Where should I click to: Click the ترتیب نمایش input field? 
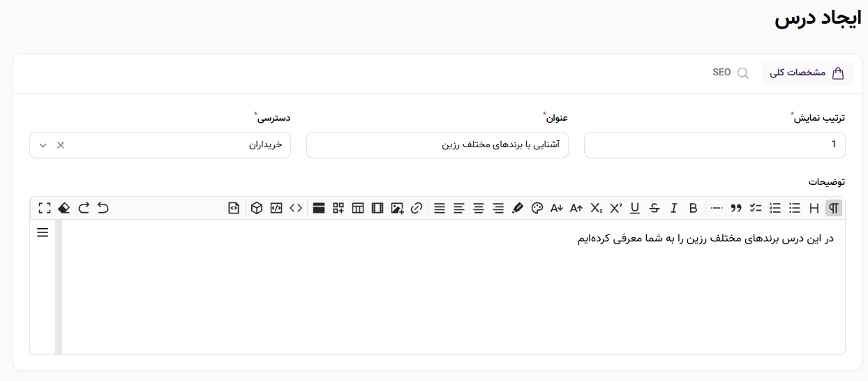(714, 145)
